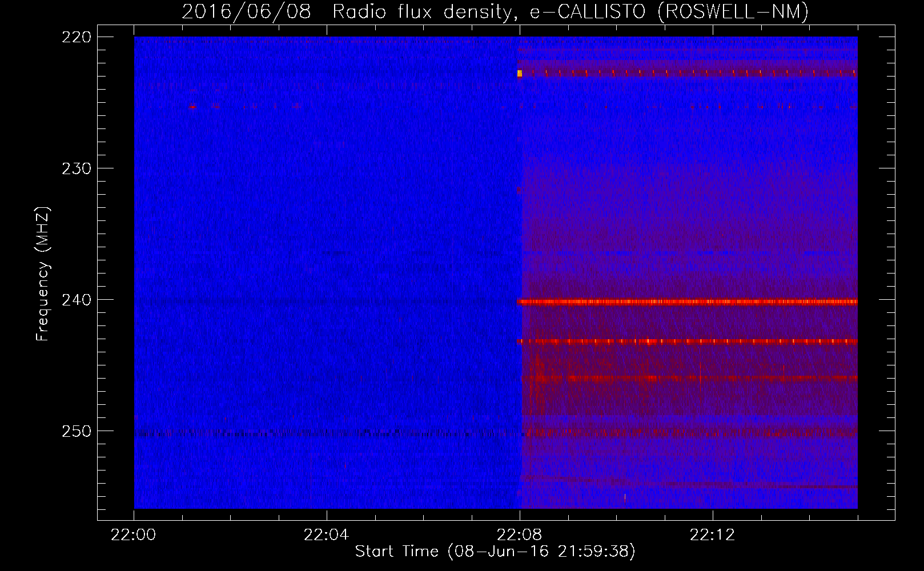Click the bright red band near 243 MHz
Image resolution: width=924 pixels, height=571 pixels.
point(687,341)
